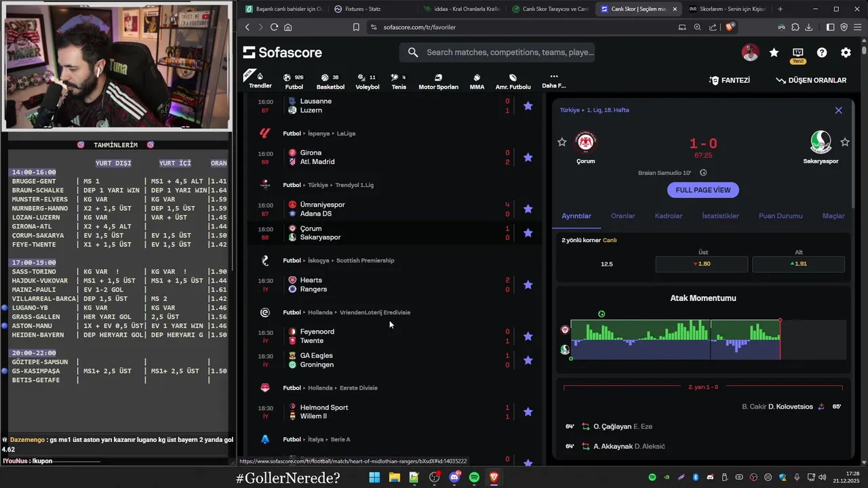The width and height of the screenshot is (868, 488).
Task: Open Scottish Premiership league link
Action: coord(365,260)
